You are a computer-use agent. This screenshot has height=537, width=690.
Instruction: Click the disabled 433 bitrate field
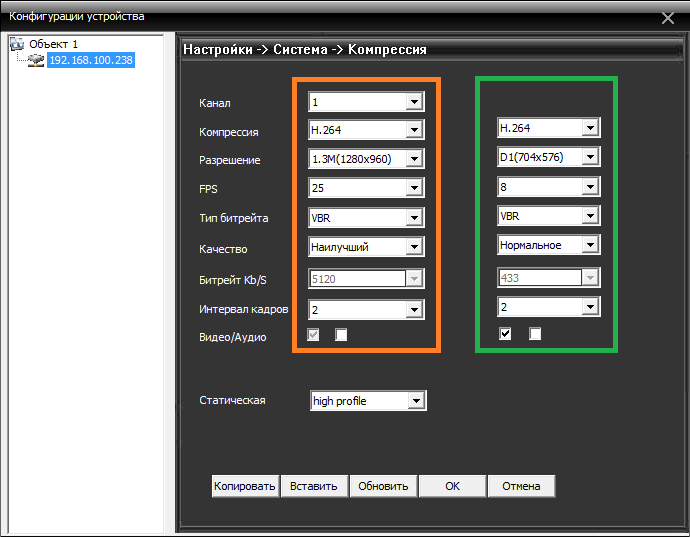549,278
